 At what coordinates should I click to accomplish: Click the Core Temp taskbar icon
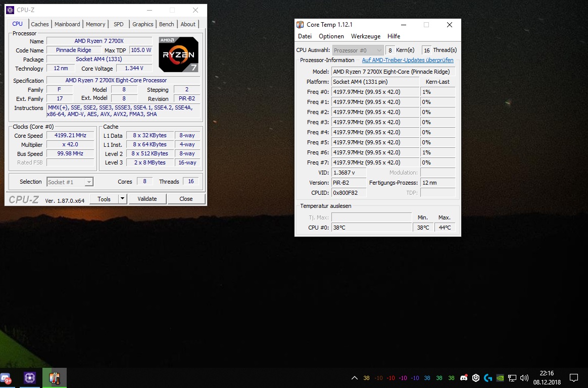tap(55, 378)
